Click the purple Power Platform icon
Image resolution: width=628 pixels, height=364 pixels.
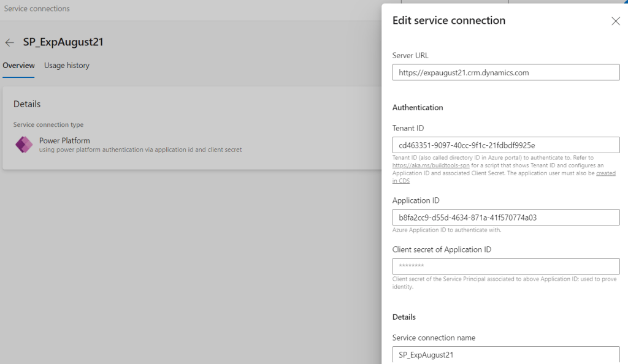tap(24, 145)
